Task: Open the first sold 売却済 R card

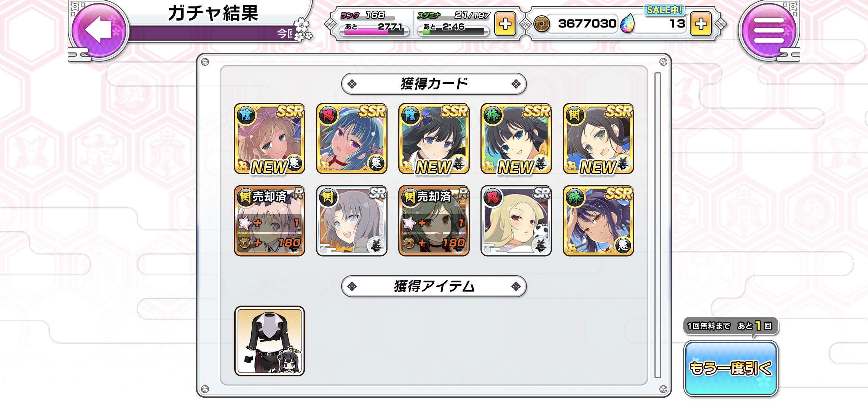Action: pyautogui.click(x=270, y=221)
